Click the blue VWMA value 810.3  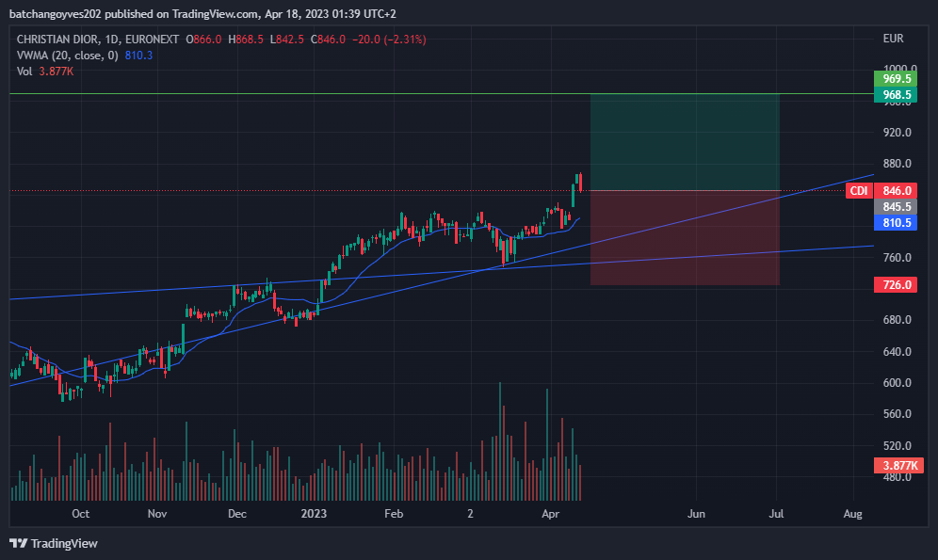[138, 56]
